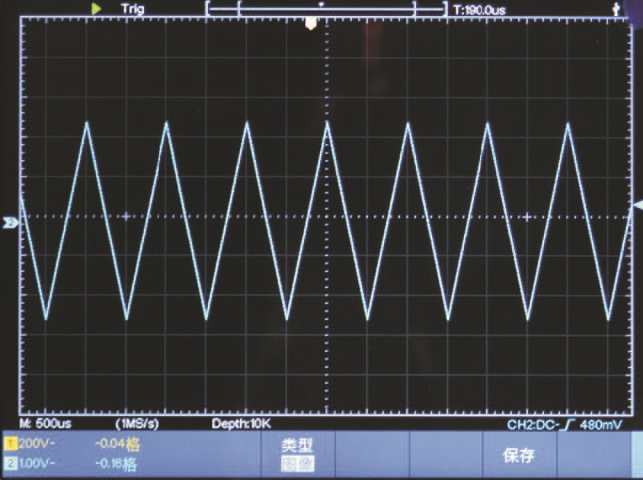Click the -0.18 格 channel 2 offset
Screen dimensions: 643x480
tap(116, 464)
